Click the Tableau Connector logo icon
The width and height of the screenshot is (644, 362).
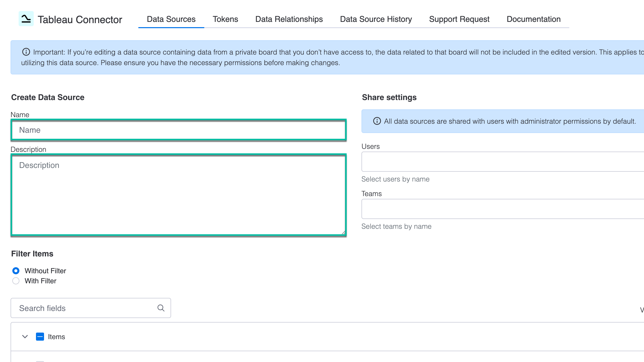[26, 19]
